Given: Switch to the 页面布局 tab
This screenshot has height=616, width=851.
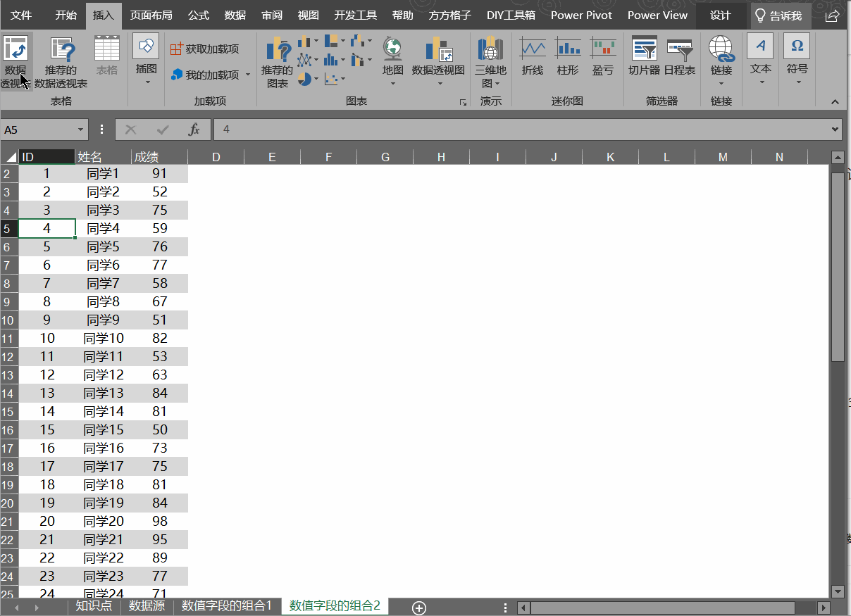Looking at the screenshot, I should coord(151,15).
